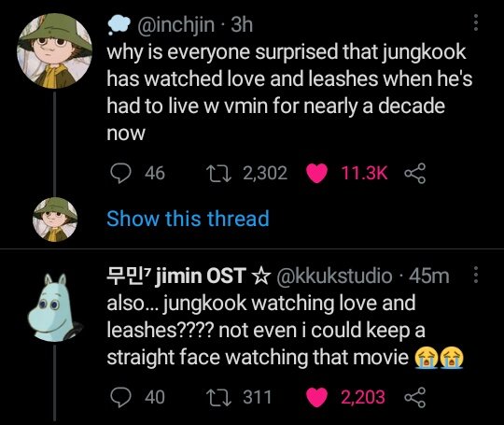Screen dimensions: 504x425
Task: Unlike the tweet with 2,203 likes
Action: click(x=317, y=397)
